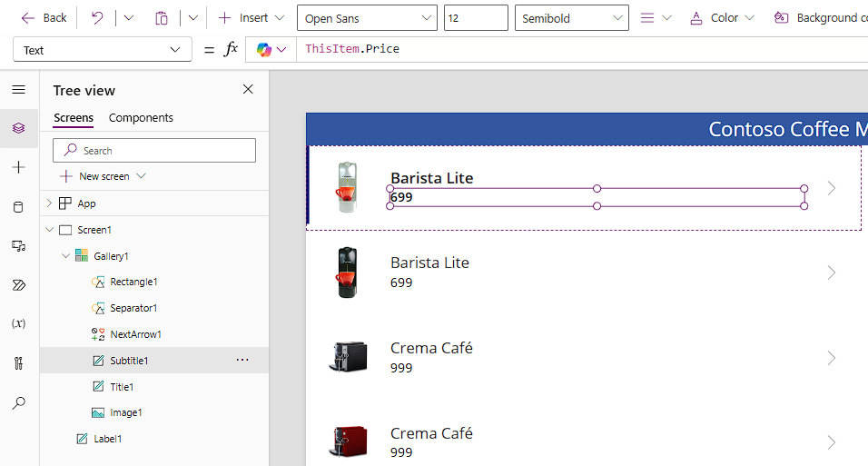Close the Tree view panel
Viewport: 868px width, 466px height.
click(x=248, y=89)
